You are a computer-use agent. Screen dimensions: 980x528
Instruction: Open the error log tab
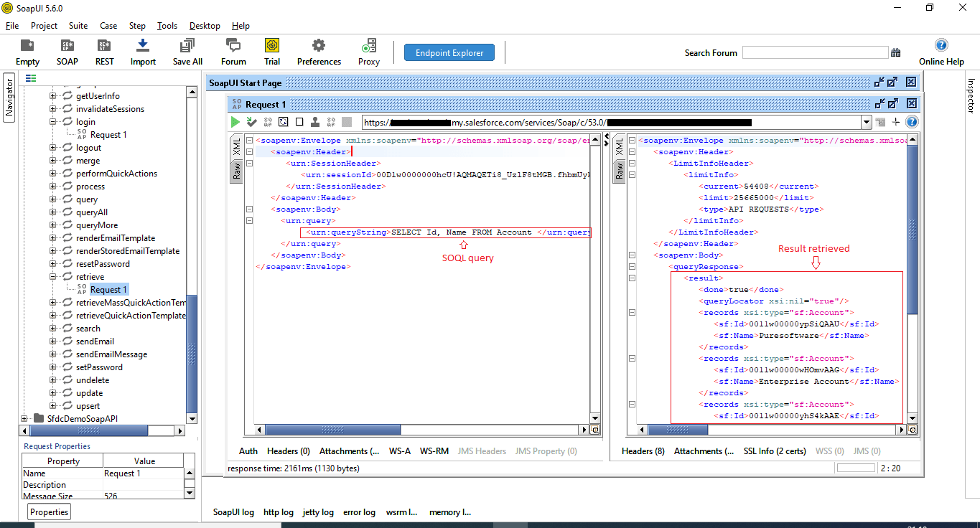pos(359,512)
